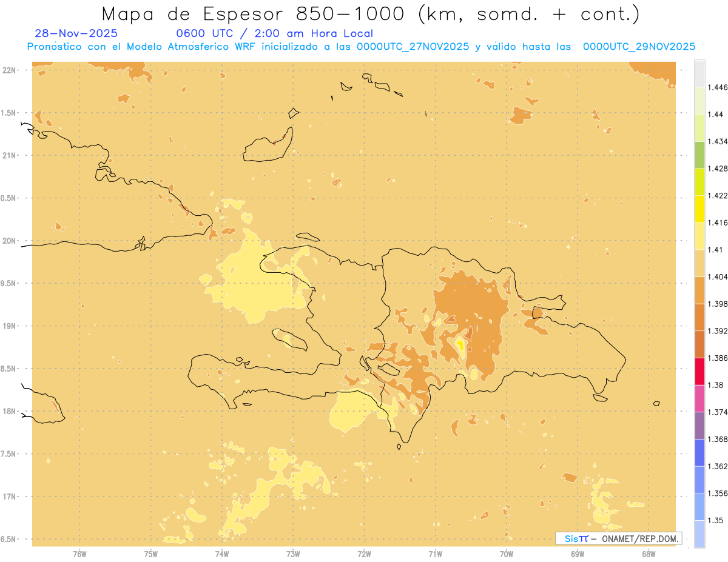Select the "71W" longitude label
Screen dimensions: 728x562
(x=435, y=554)
